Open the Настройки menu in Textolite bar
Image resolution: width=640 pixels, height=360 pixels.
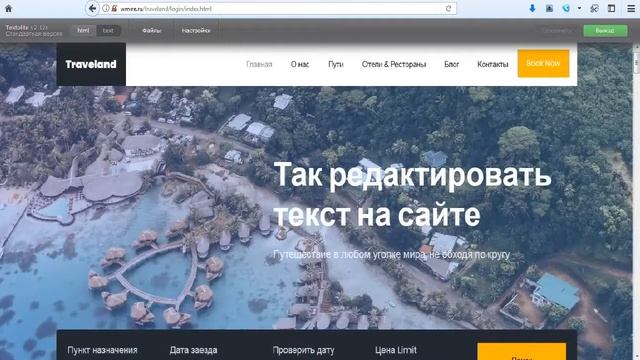(196, 31)
